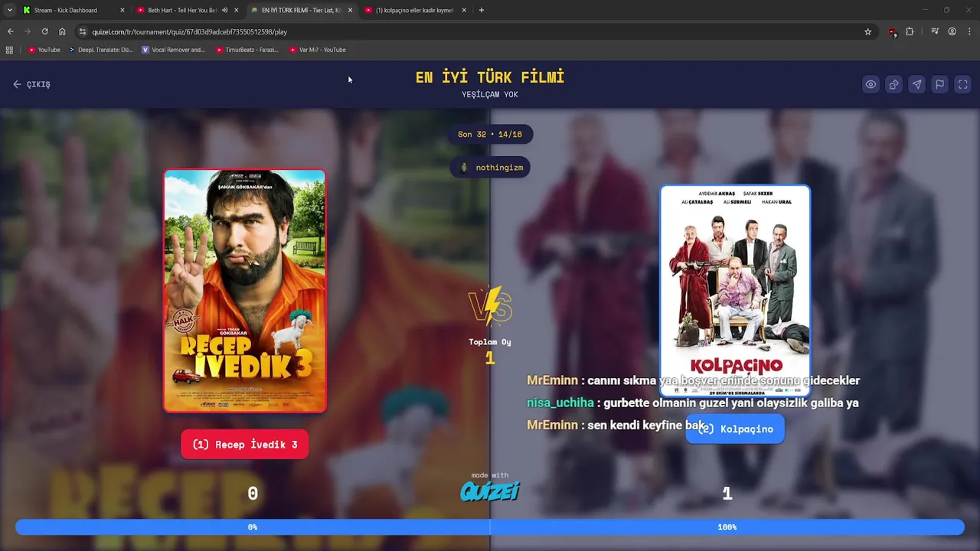Go back in browser history
The width and height of the screenshot is (980, 551).
point(10,31)
